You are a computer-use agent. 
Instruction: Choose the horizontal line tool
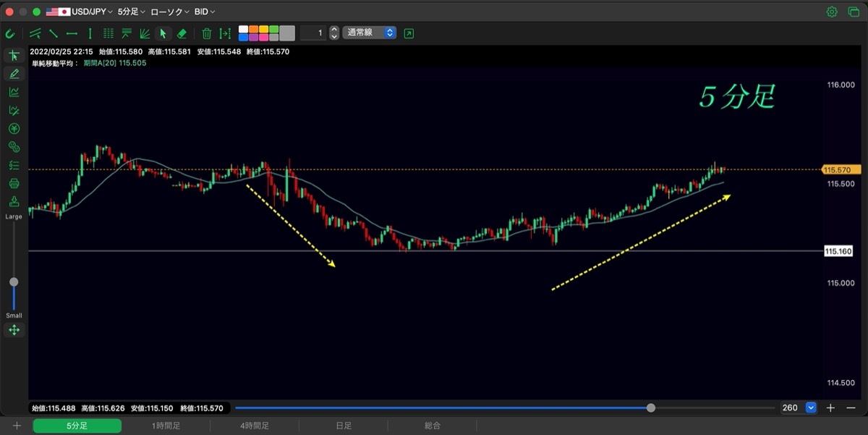click(72, 33)
